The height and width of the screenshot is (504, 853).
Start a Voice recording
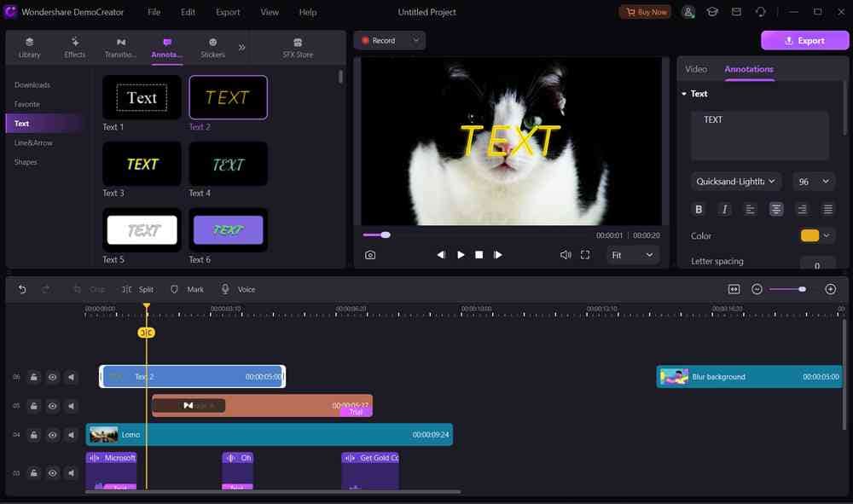(238, 289)
